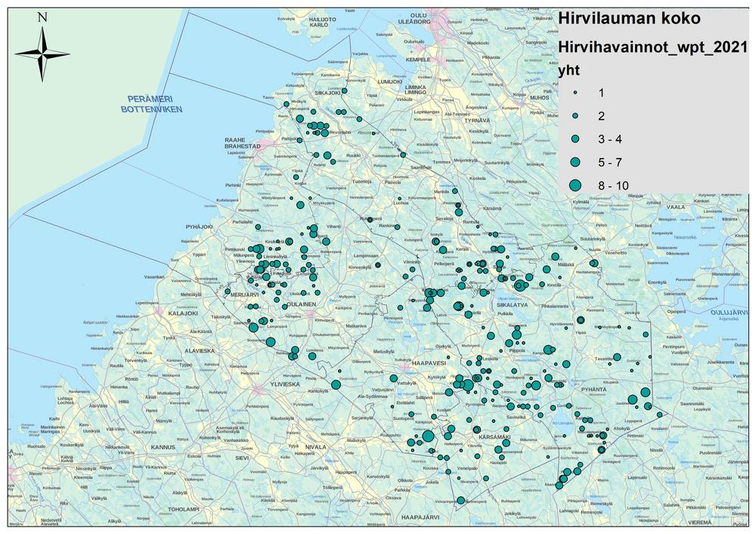Select the largest legend circle for 8 - 10
This screenshot has width=756, height=534.
pyautogui.click(x=575, y=185)
